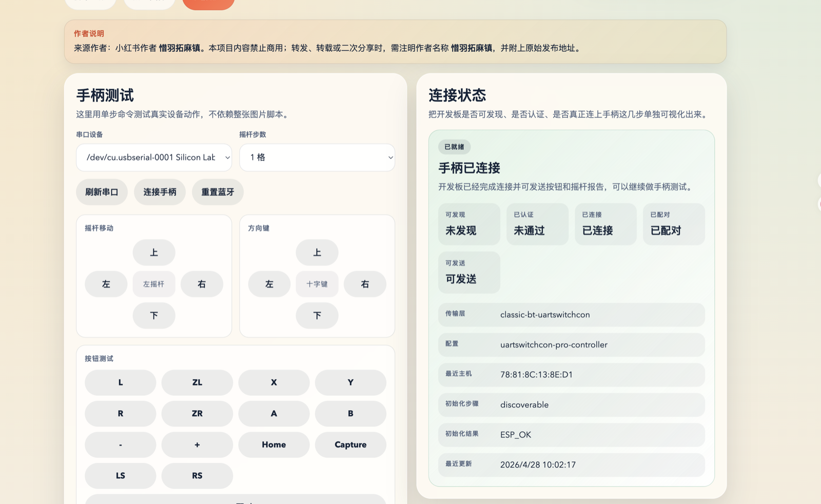Click the 初始化结果 row label
821x504 pixels.
tap(462, 434)
